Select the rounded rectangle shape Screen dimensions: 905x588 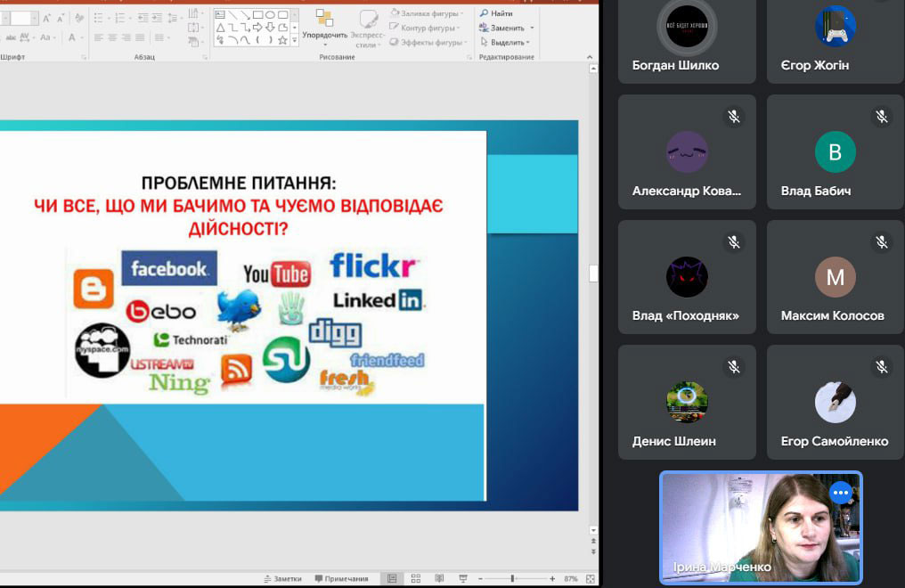click(283, 14)
